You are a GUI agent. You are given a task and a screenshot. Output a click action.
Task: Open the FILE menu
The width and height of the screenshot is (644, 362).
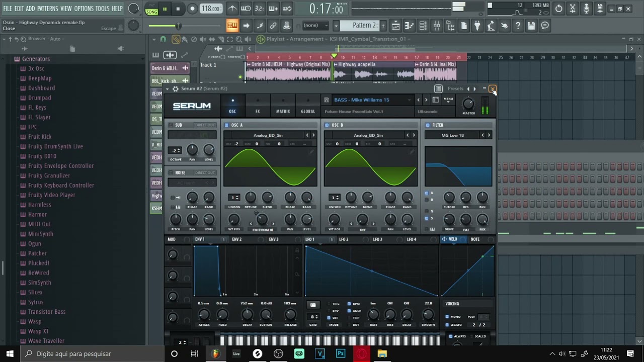[8, 9]
